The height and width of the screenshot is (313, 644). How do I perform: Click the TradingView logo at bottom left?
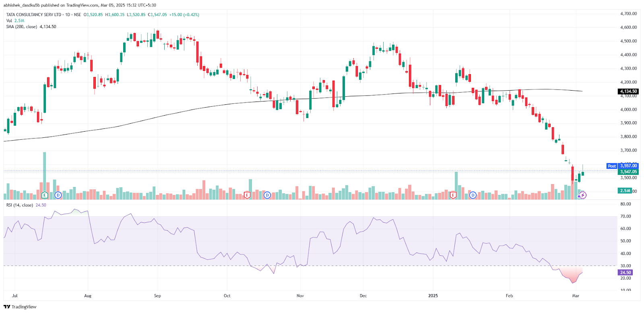point(20,307)
